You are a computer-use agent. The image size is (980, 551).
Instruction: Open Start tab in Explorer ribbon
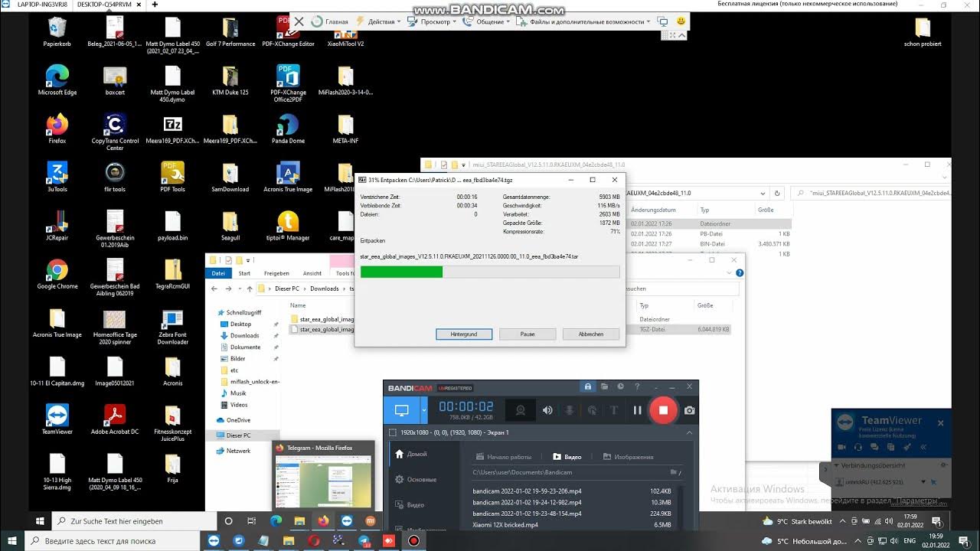[x=244, y=273]
